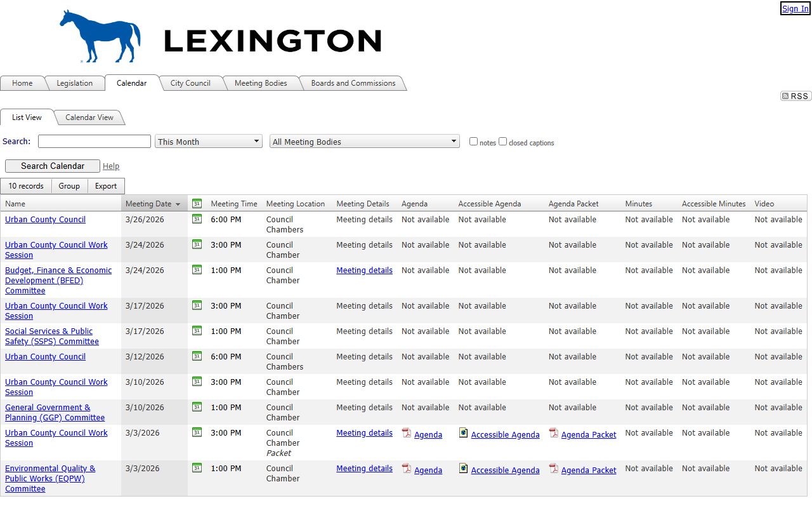Image resolution: width=812 pixels, height=508 pixels.
Task: Open accessible agenda icon for 3/3 Work Session
Action: coord(464,433)
